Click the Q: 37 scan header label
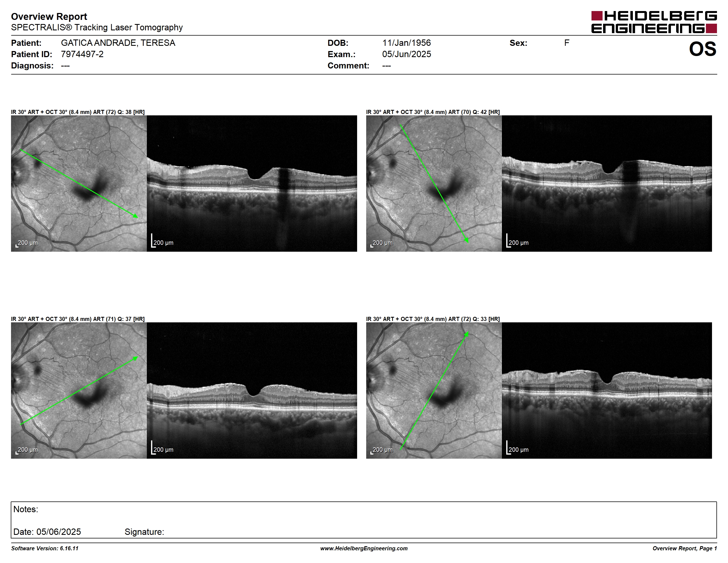 [x=78, y=319]
